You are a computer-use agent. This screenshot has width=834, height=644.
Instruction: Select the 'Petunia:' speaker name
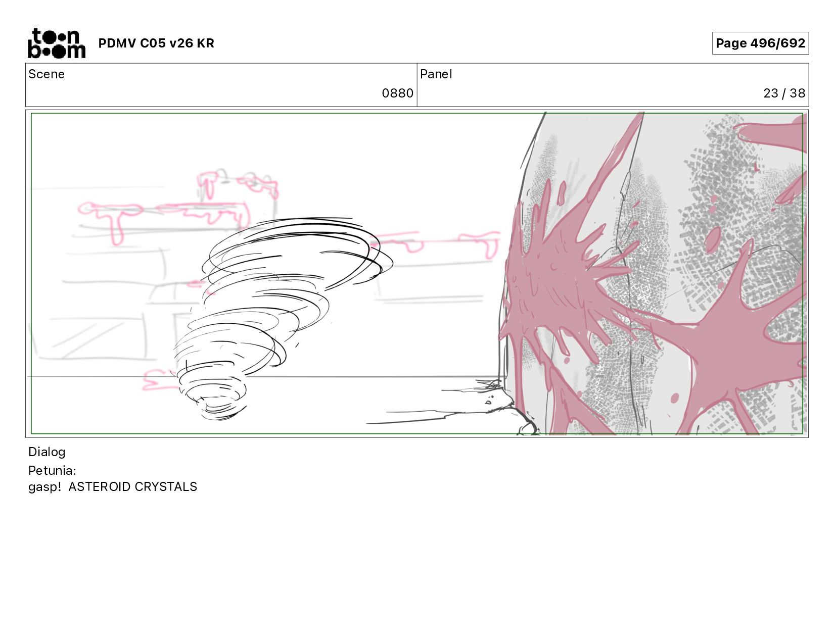point(52,471)
